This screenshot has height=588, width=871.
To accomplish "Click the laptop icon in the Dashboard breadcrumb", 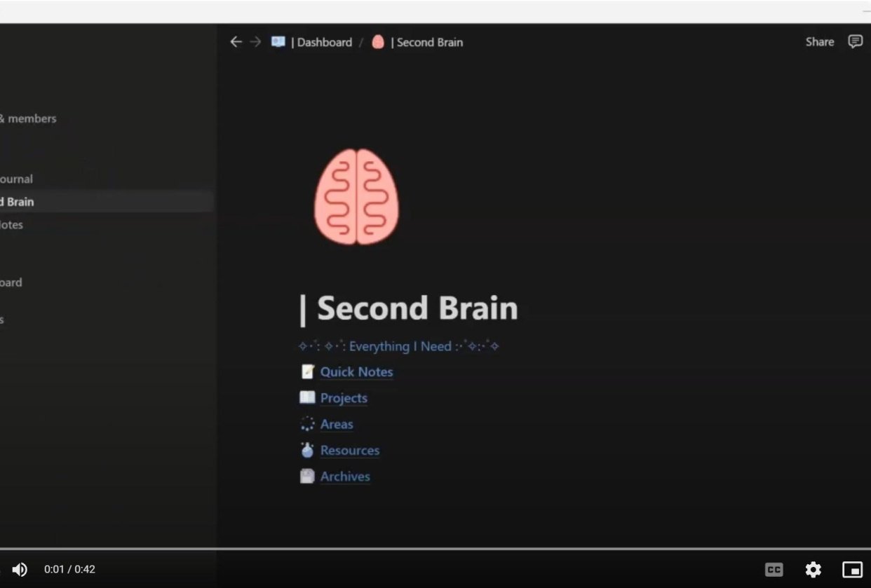I will (x=278, y=41).
